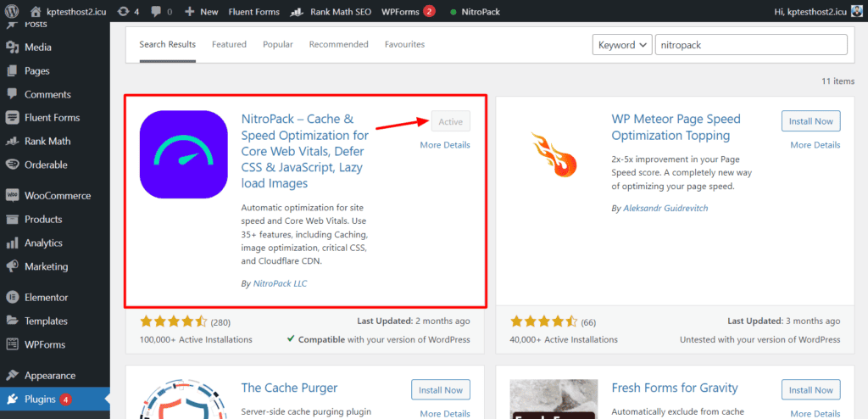The height and width of the screenshot is (419, 868).
Task: Switch to the Popular tab
Action: point(278,44)
